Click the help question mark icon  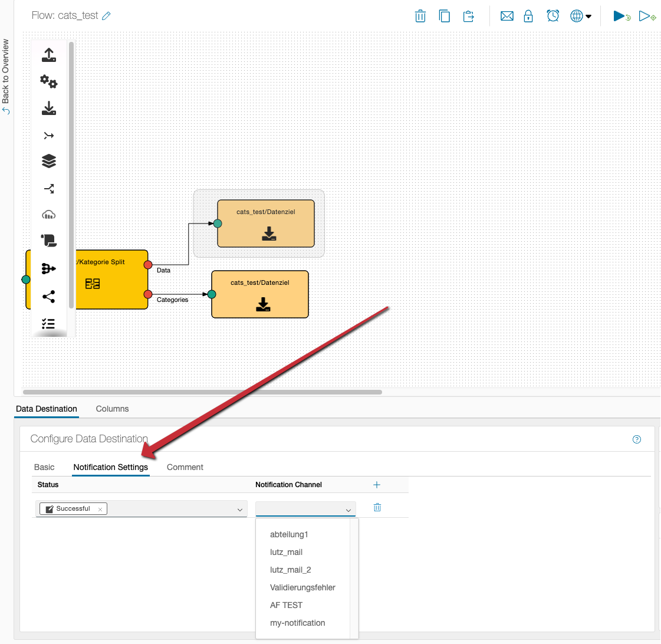(637, 439)
